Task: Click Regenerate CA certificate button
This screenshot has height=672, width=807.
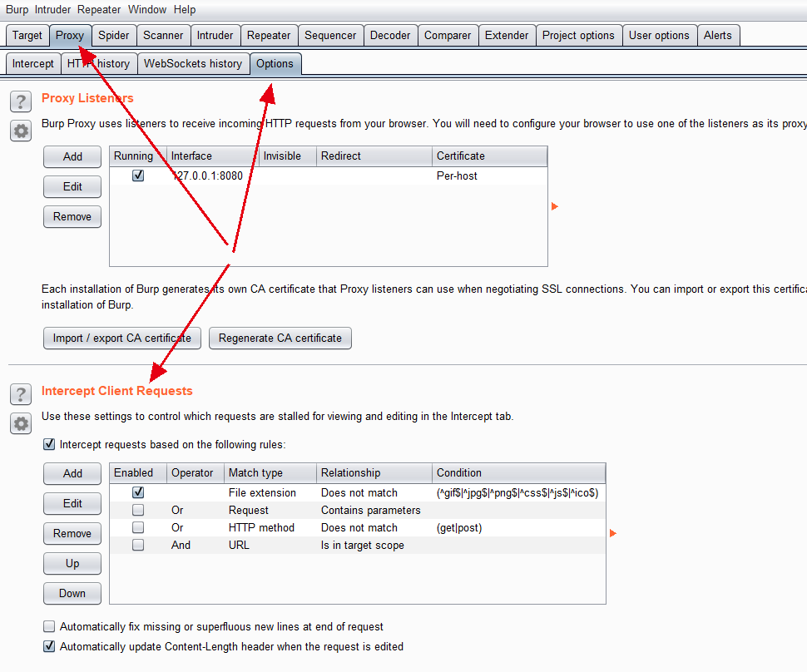Action: click(x=280, y=338)
